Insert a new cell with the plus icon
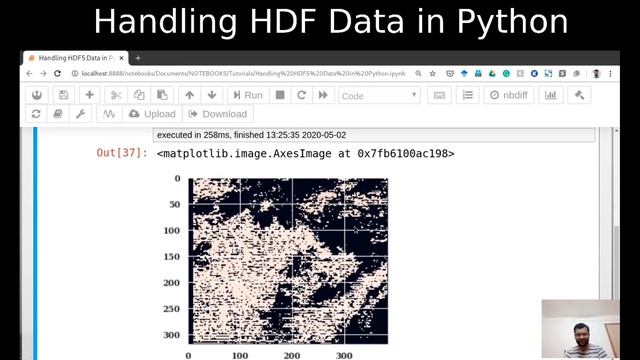This screenshot has width=640, height=360. 89,95
